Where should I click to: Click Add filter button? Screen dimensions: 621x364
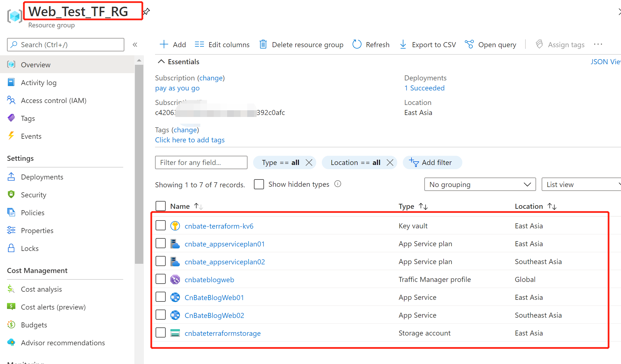(x=432, y=162)
